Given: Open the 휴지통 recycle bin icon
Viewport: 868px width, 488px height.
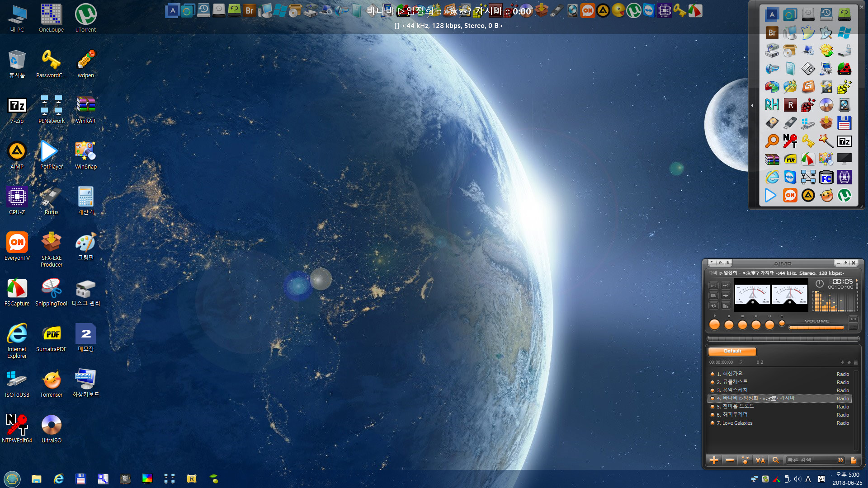Looking at the screenshot, I should click(x=17, y=64).
